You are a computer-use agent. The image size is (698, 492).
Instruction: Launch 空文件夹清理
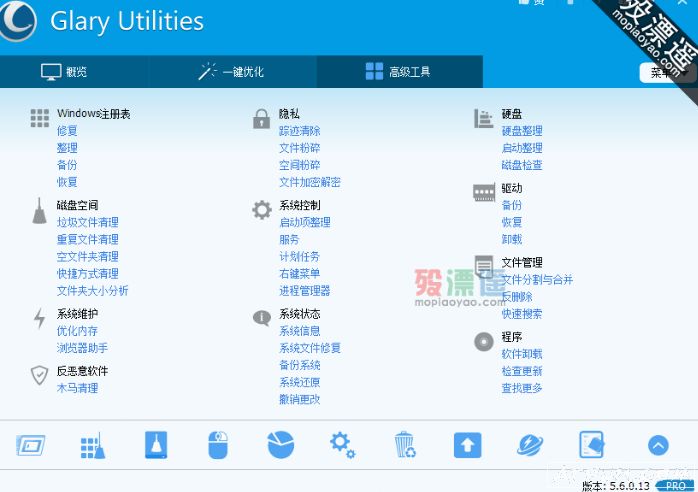pyautogui.click(x=88, y=256)
